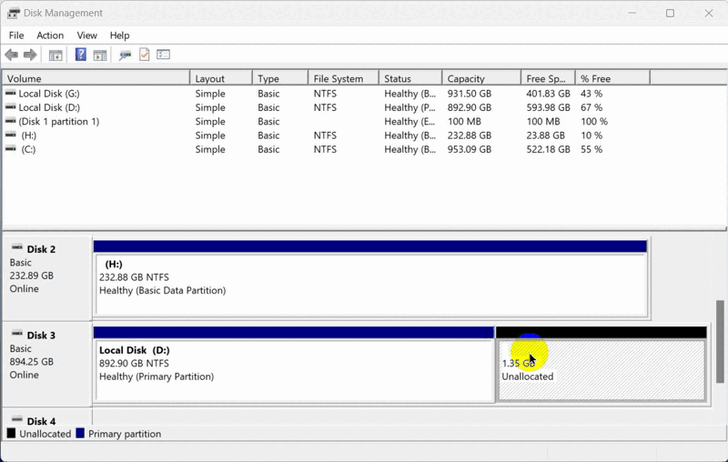The width and height of the screenshot is (728, 462).
Task: Click the document with checkmark toolbar icon
Action: point(144,54)
